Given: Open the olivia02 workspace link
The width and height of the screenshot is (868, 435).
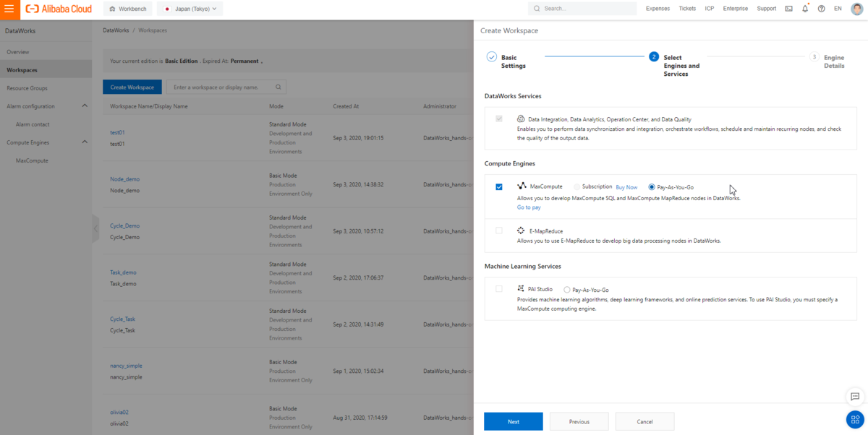Looking at the screenshot, I should (119, 412).
